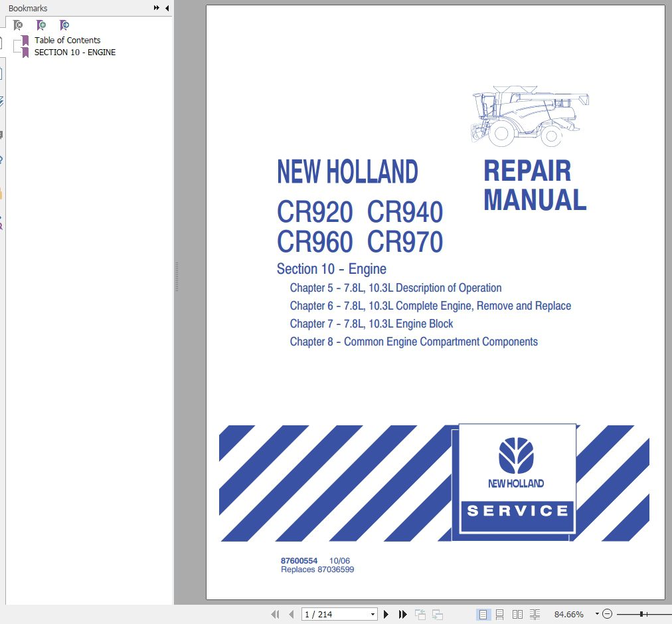The image size is (672, 624).
Task: Set the current bookmark destination
Action: click(64, 25)
